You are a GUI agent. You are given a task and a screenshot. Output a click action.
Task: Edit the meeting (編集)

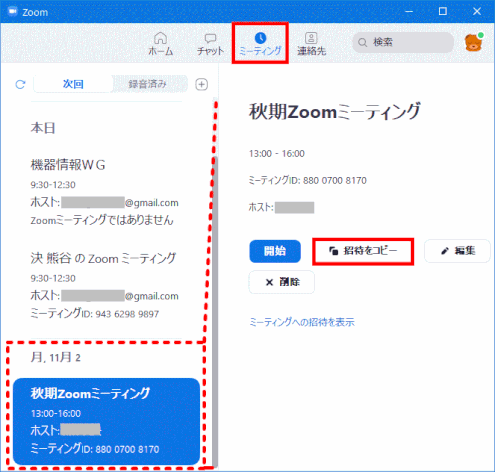(x=457, y=251)
